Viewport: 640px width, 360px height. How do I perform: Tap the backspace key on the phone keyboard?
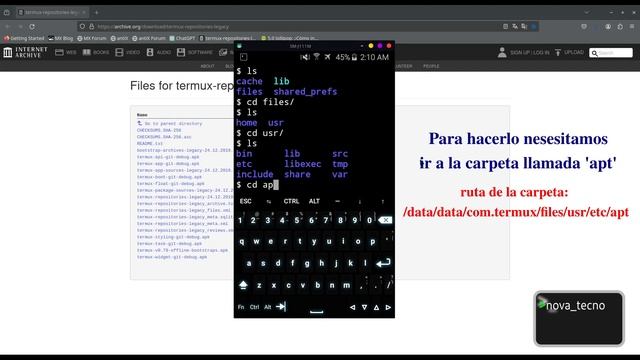[385, 220]
